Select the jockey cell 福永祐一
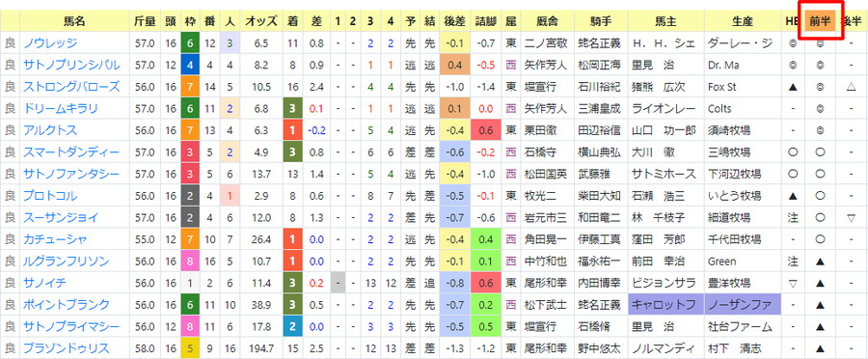The width and height of the screenshot is (868, 359). [601, 261]
